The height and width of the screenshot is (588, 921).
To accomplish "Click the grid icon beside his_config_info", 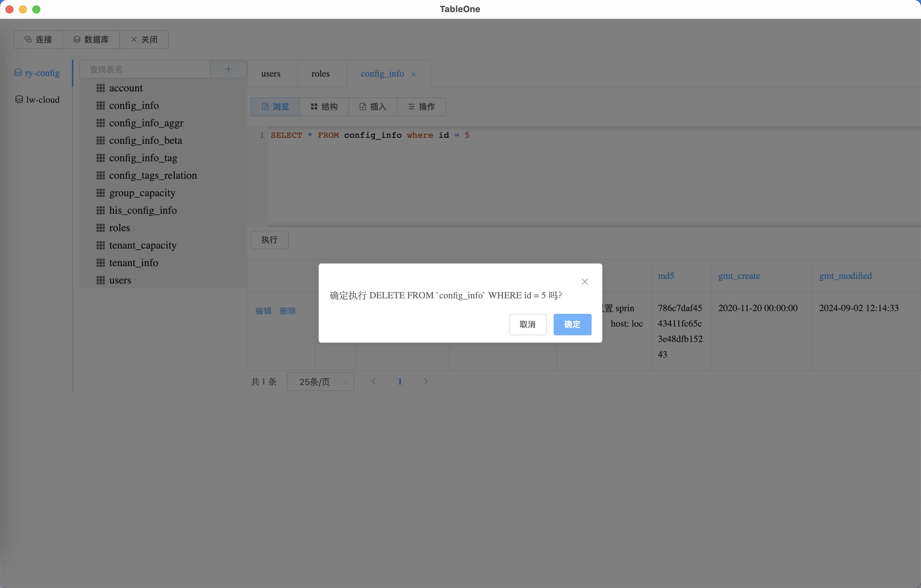I will [x=101, y=210].
